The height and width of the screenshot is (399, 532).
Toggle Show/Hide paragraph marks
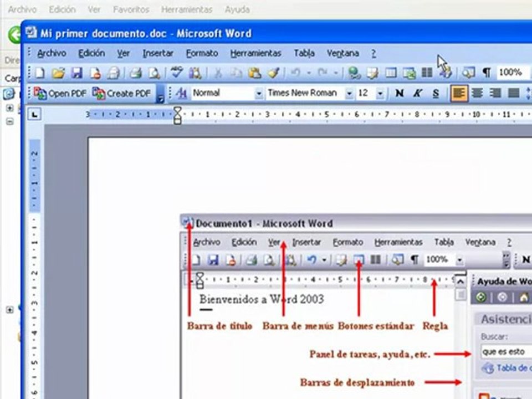pyautogui.click(x=487, y=73)
